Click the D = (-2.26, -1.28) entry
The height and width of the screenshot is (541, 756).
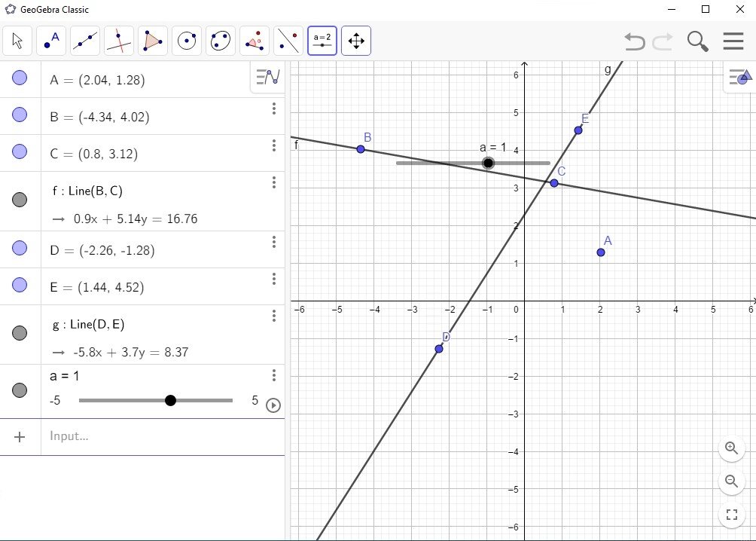[x=102, y=250]
